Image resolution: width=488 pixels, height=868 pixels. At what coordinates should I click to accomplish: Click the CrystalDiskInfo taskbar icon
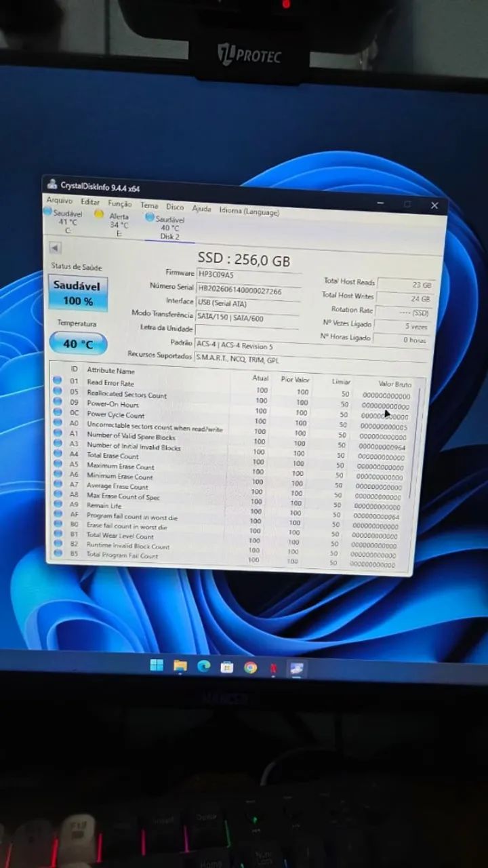(297, 669)
